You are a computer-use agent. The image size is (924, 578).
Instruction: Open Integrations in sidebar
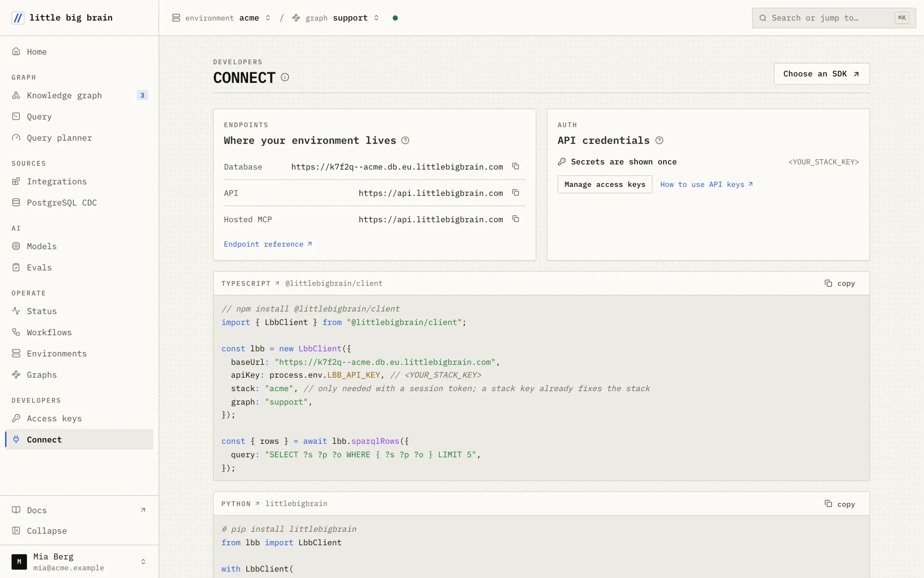[79, 181]
